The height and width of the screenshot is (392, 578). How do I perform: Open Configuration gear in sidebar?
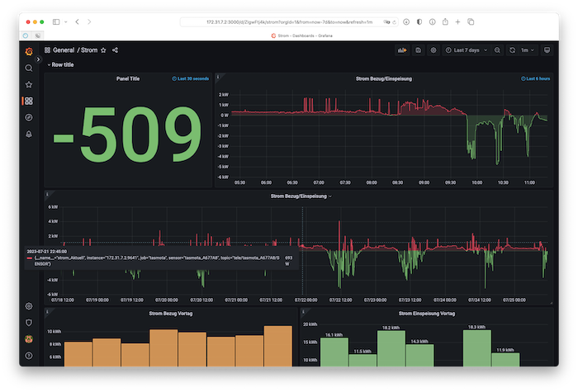(29, 306)
